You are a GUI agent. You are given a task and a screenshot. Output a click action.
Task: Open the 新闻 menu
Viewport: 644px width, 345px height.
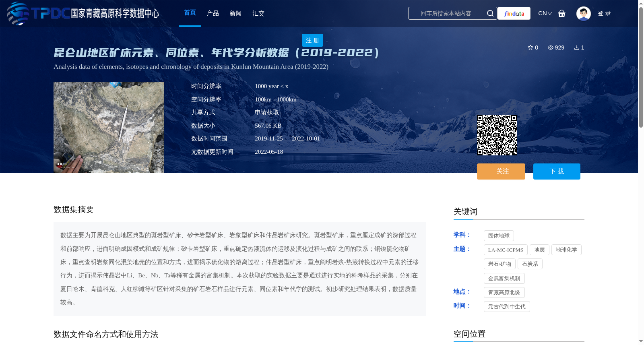[235, 13]
